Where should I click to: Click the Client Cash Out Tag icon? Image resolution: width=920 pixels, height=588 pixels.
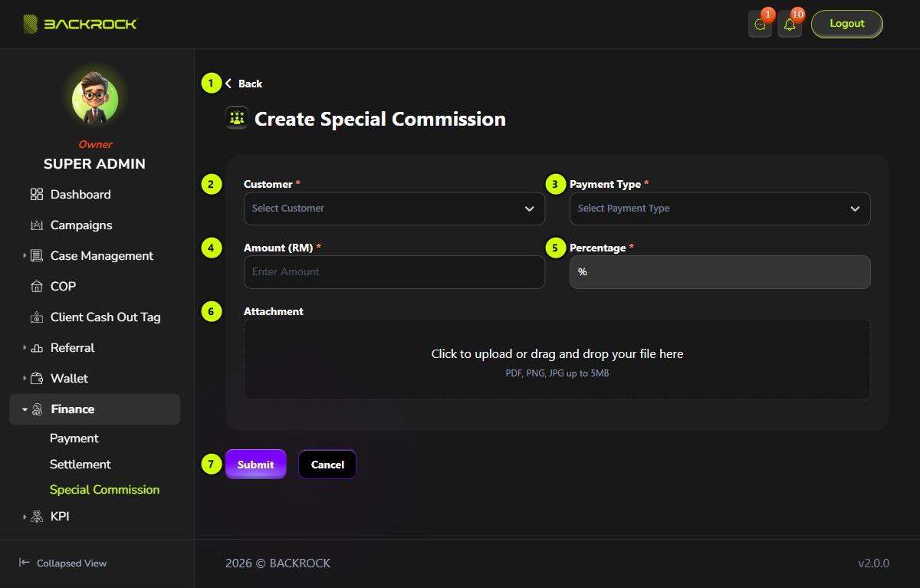pyautogui.click(x=37, y=317)
